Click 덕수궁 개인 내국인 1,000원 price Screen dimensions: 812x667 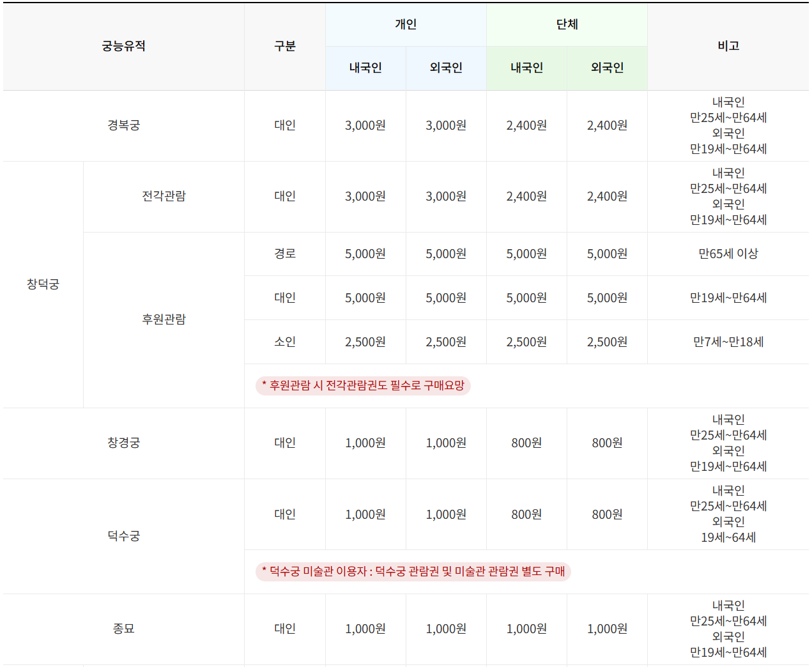pyautogui.click(x=365, y=514)
